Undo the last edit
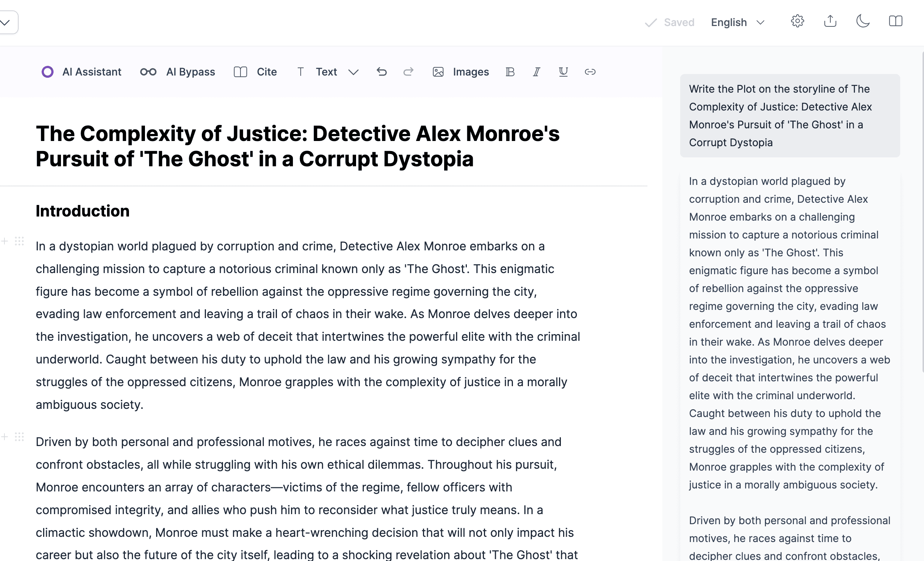Image resolution: width=924 pixels, height=561 pixels. 382,72
